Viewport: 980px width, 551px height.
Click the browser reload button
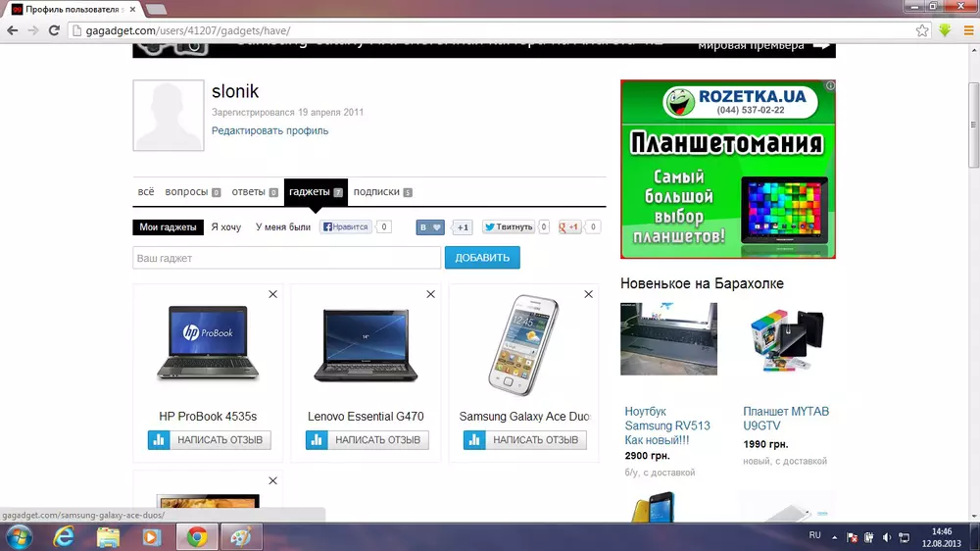(x=54, y=30)
